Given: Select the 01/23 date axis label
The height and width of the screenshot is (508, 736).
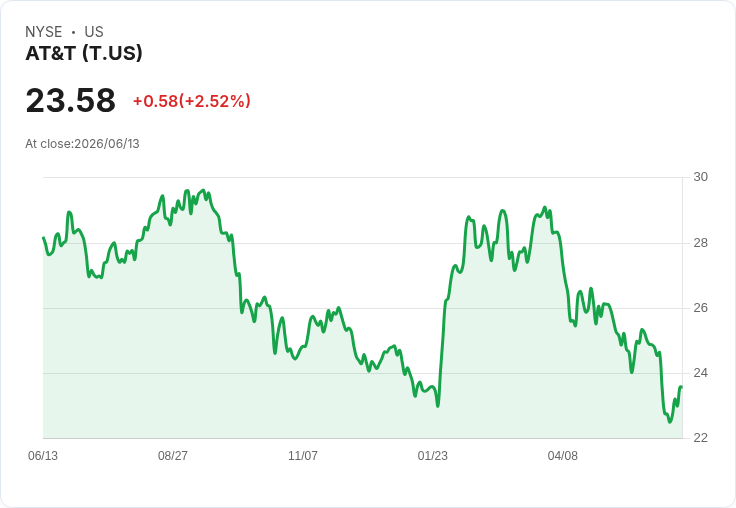Looking at the screenshot, I should [x=433, y=455].
